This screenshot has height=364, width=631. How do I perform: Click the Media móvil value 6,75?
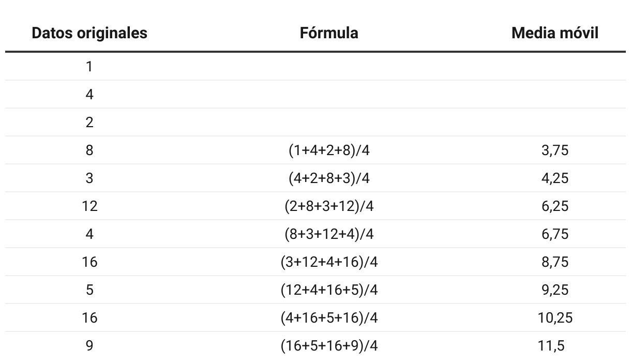[555, 234]
